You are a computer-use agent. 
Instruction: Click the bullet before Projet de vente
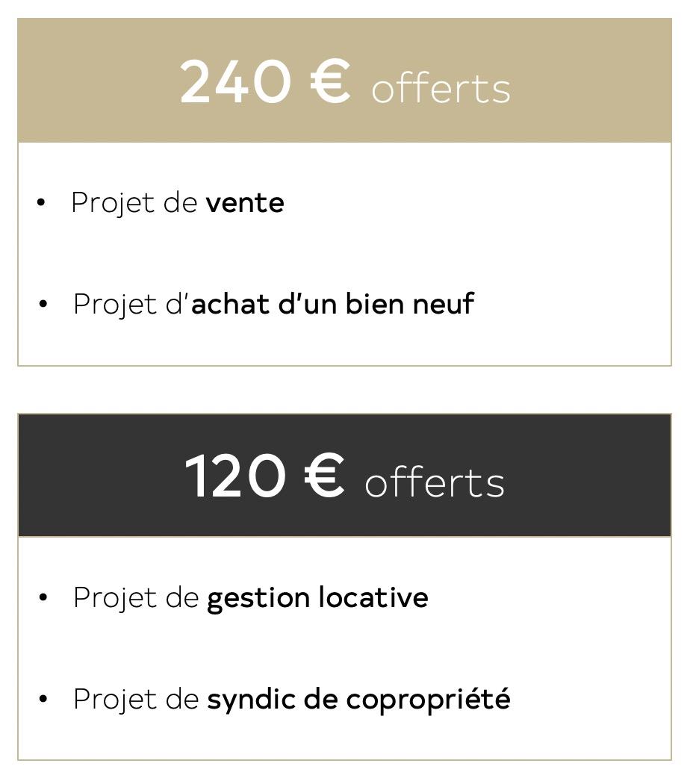[41, 202]
